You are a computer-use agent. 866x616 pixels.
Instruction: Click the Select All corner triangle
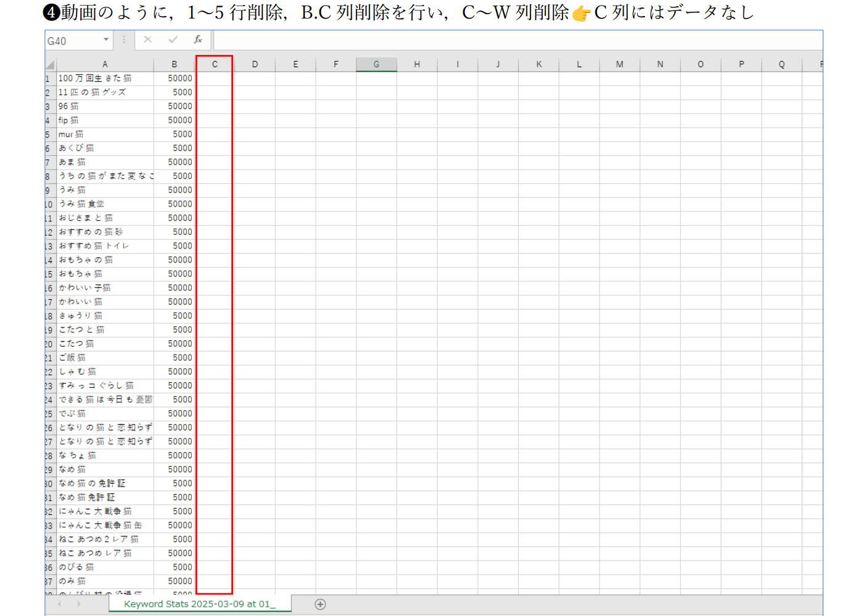tap(50, 65)
